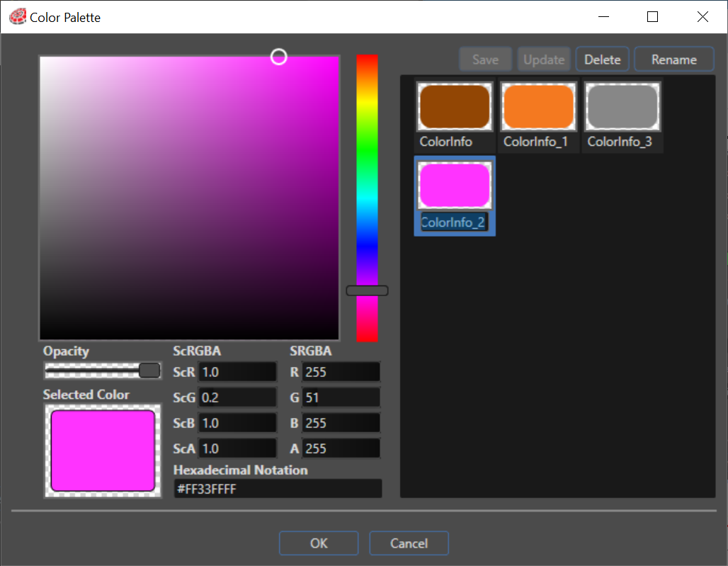This screenshot has height=566, width=728.
Task: Click the ColorInfo_2 name edit box
Action: click(x=454, y=222)
